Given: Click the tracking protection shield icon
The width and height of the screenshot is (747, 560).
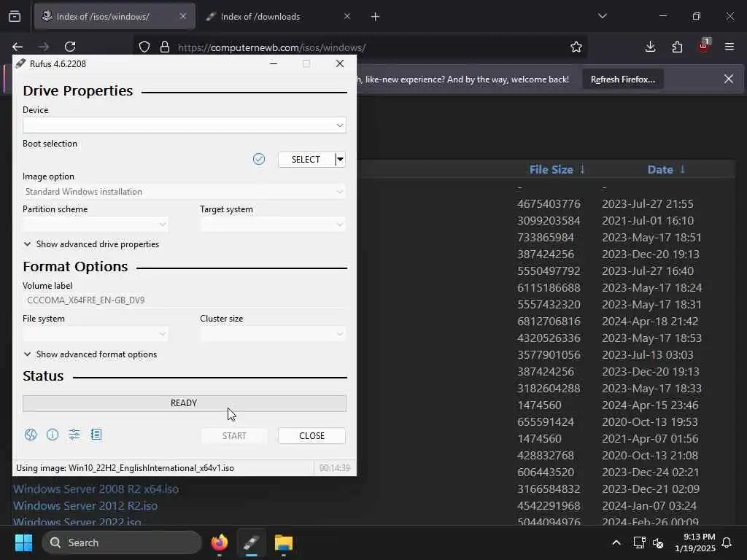Looking at the screenshot, I should click(x=144, y=47).
